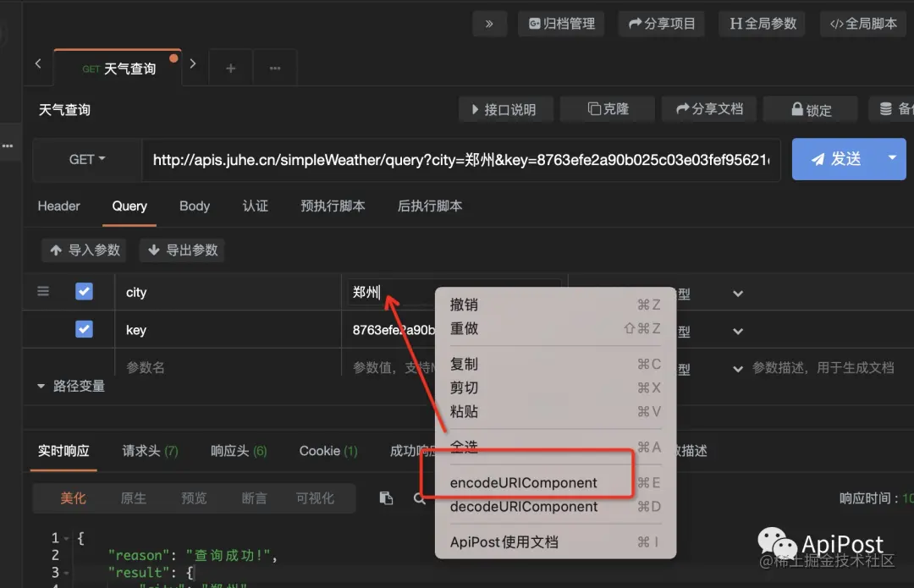The height and width of the screenshot is (588, 914).
Task: Switch to the 原生 raw view
Action: (x=134, y=498)
